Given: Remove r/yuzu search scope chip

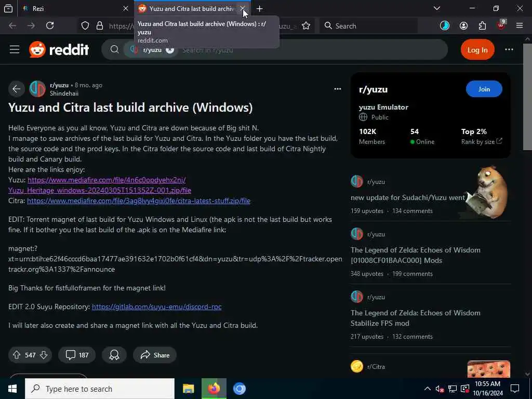Looking at the screenshot, I should pos(170,50).
